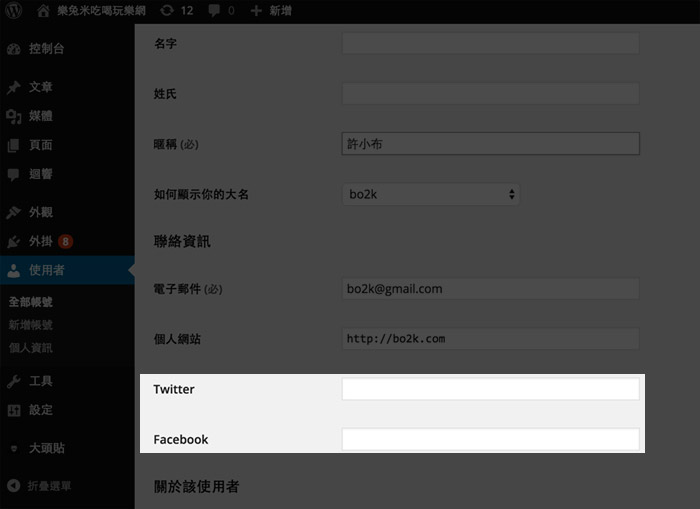This screenshot has height=509, width=700.
Task: Click the 折疊選單 collapse arrow icon
Action: [x=14, y=485]
